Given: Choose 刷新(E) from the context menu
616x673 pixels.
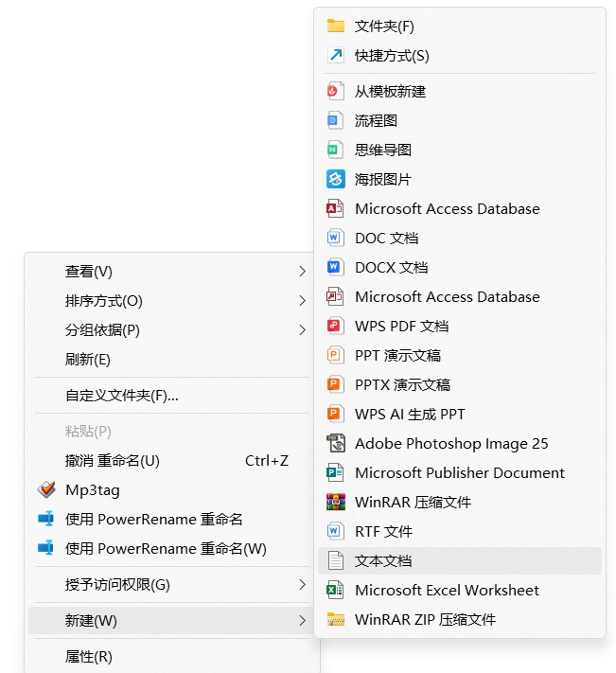Looking at the screenshot, I should point(170,360).
